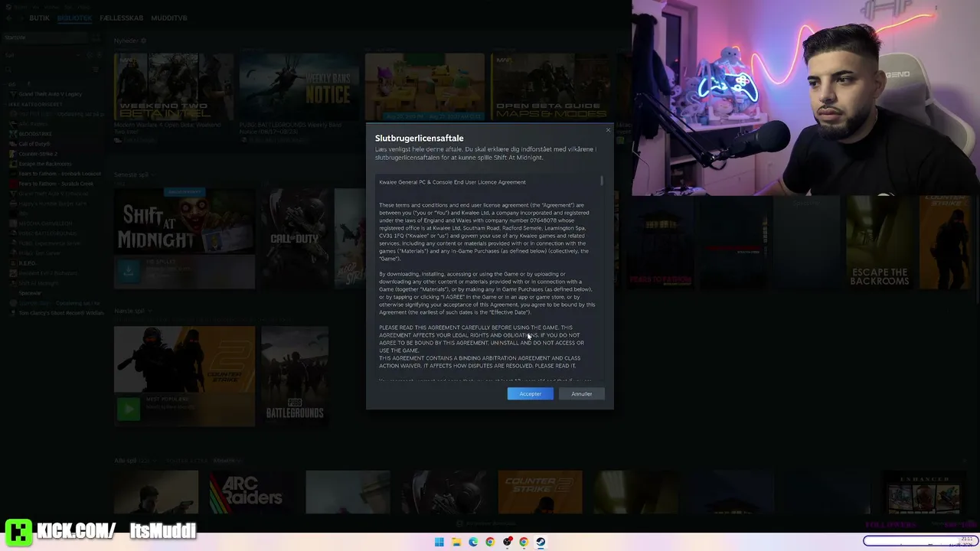Open collections grid view beside Startside
The image size is (980, 551).
point(96,37)
